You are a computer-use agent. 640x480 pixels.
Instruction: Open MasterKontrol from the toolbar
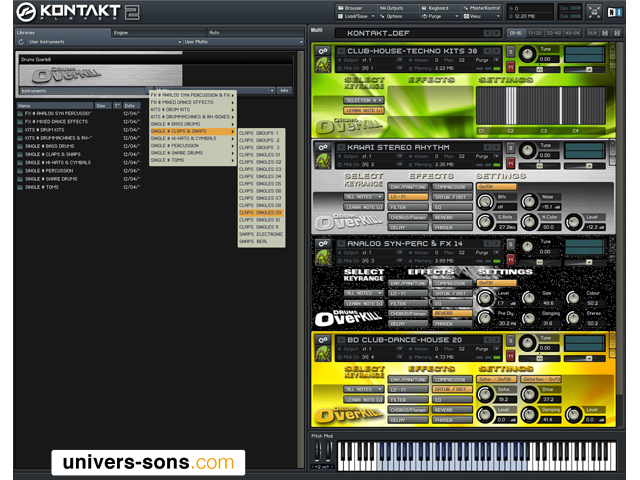482,8
